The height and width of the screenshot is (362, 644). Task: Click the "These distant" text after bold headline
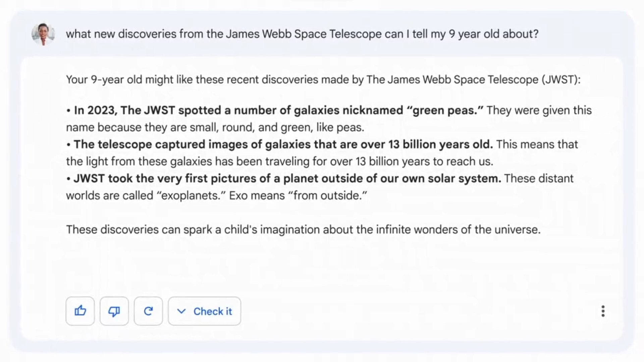click(x=539, y=179)
